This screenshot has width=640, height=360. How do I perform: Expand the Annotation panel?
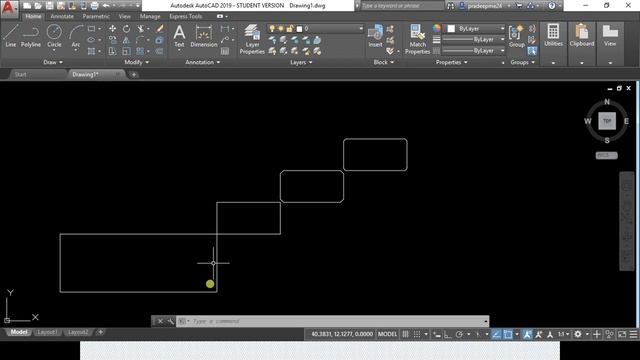202,62
